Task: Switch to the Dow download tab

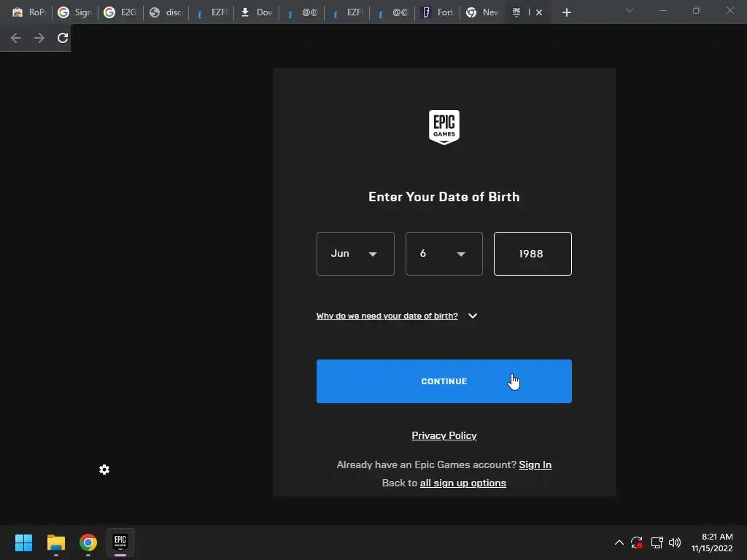Action: 256,12
